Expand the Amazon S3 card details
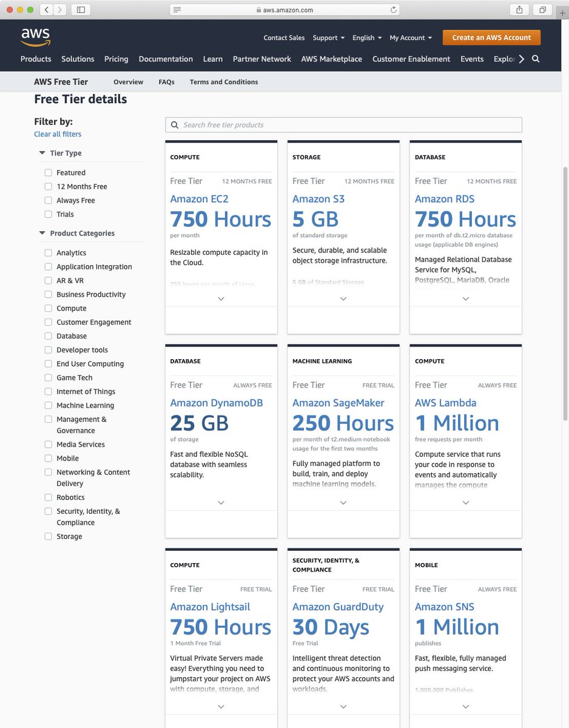Image resolution: width=569 pixels, height=728 pixels. [x=343, y=298]
